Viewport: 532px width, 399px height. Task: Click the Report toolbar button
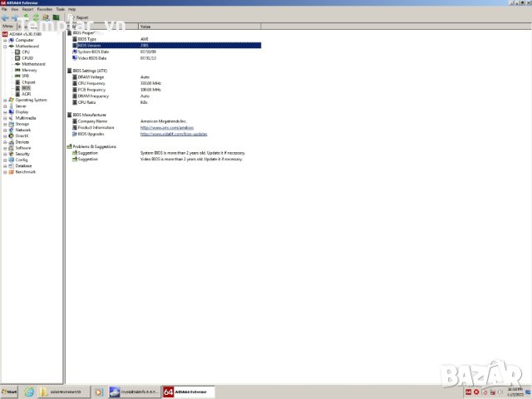(80, 17)
